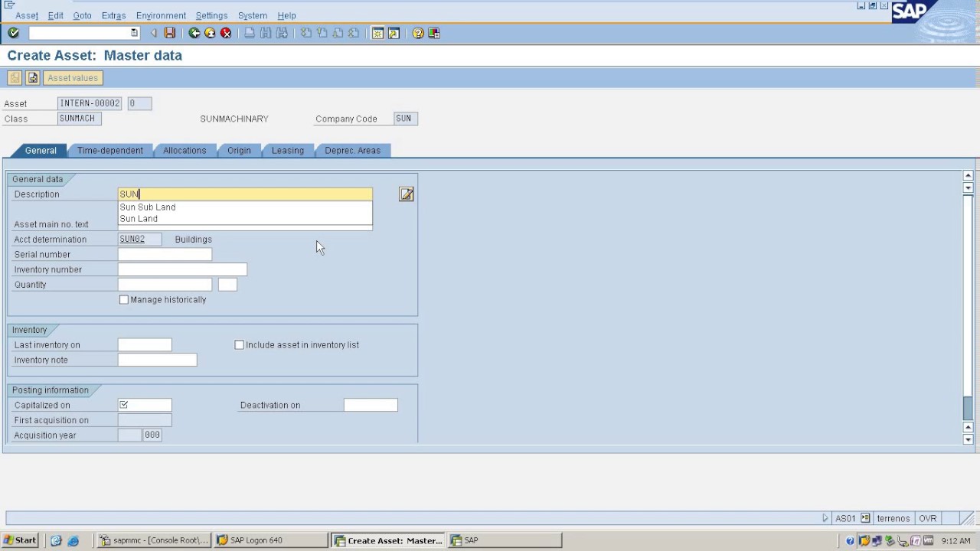Click into the Deactivation on field

(x=371, y=406)
